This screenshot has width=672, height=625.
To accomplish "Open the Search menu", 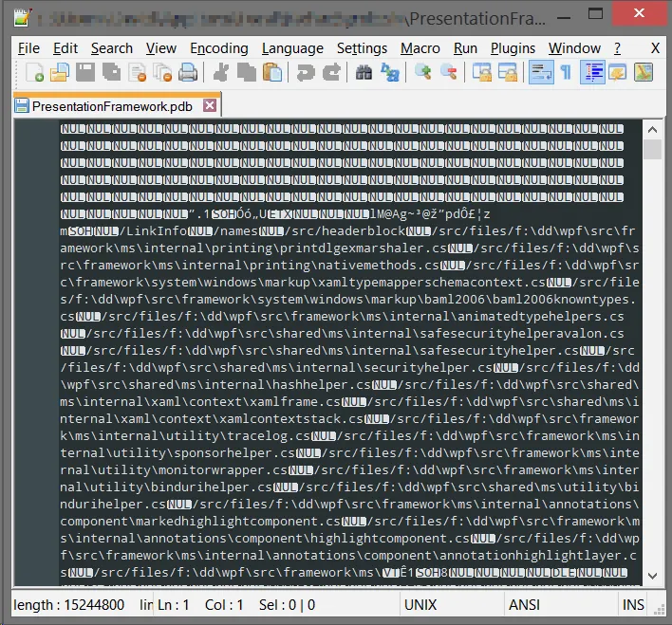I will 112,48.
